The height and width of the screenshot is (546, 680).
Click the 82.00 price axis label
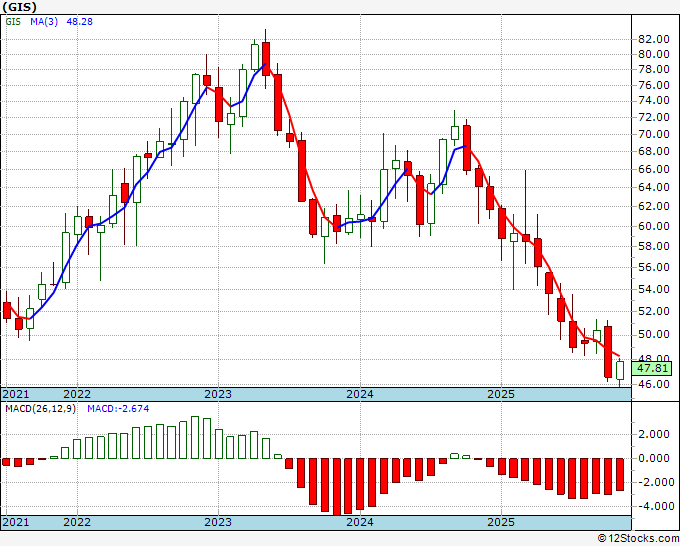[654, 39]
